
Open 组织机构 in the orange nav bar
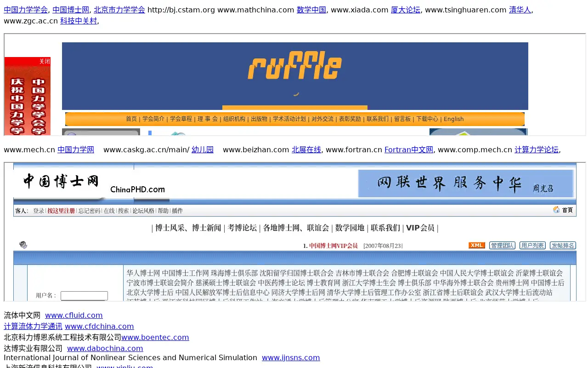[x=234, y=119]
